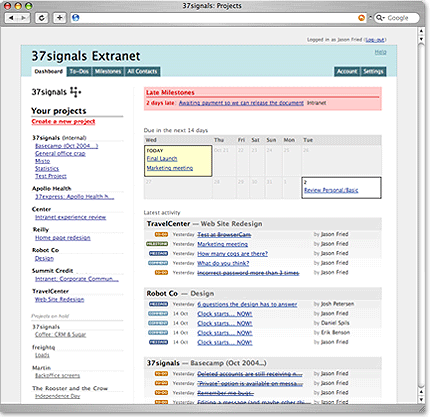The image size is (430, 417).
Task: Open the Test Project link
Action: point(51,176)
